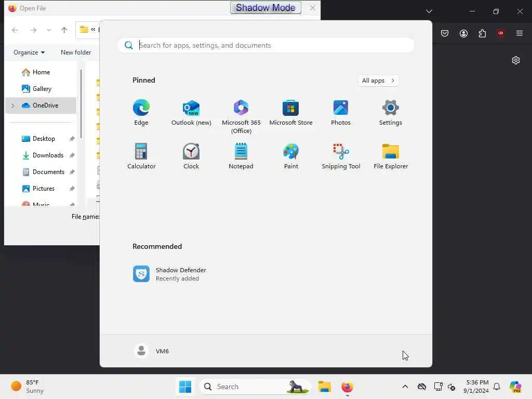532x399 pixels.
Task: Click Save to Pocket icon in Firefox
Action: [x=445, y=33]
